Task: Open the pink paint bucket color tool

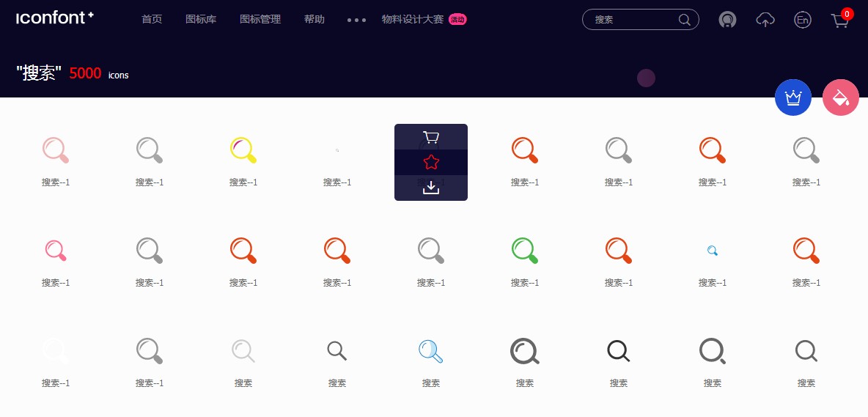Action: [x=841, y=97]
